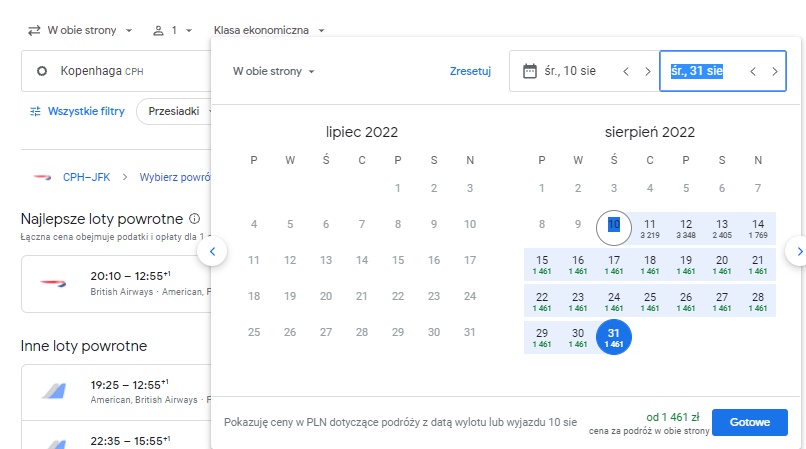Confirm dates with Gotowe button
Image resolution: width=806 pixels, height=449 pixels.
[749, 422]
